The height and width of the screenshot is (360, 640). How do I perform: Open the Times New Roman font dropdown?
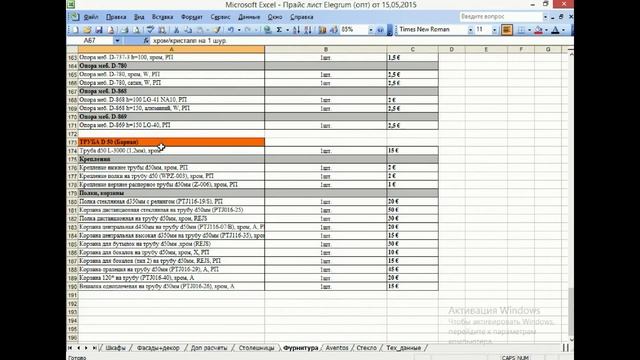coord(471,30)
